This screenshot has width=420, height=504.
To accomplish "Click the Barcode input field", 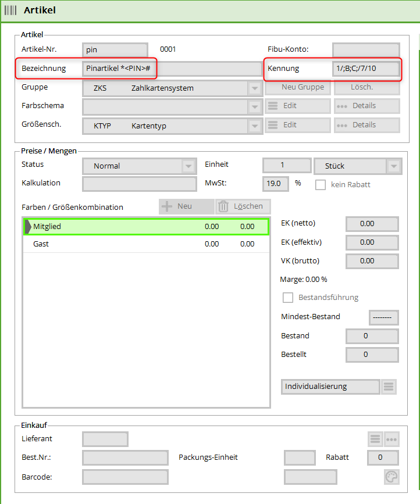I will (125, 477).
